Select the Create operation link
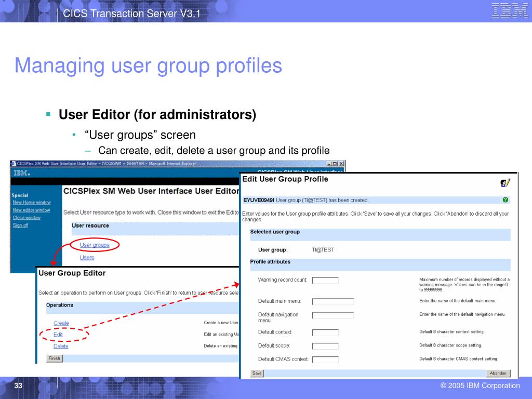 [x=61, y=323]
